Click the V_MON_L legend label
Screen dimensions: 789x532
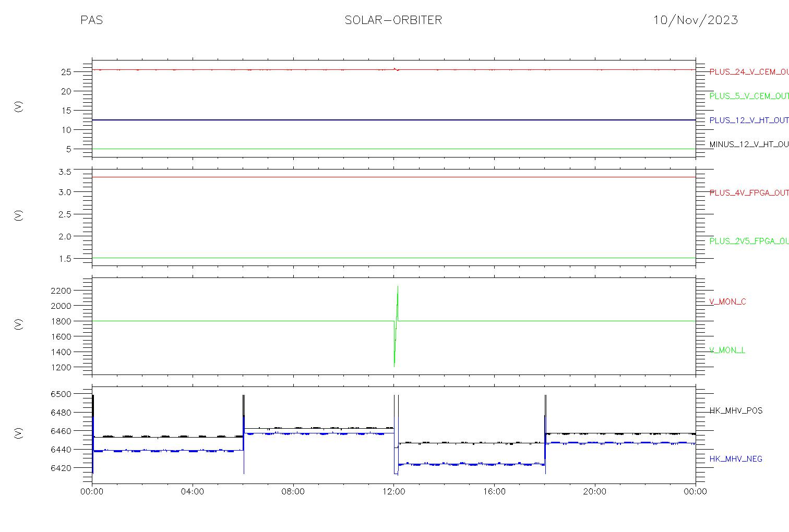(727, 350)
